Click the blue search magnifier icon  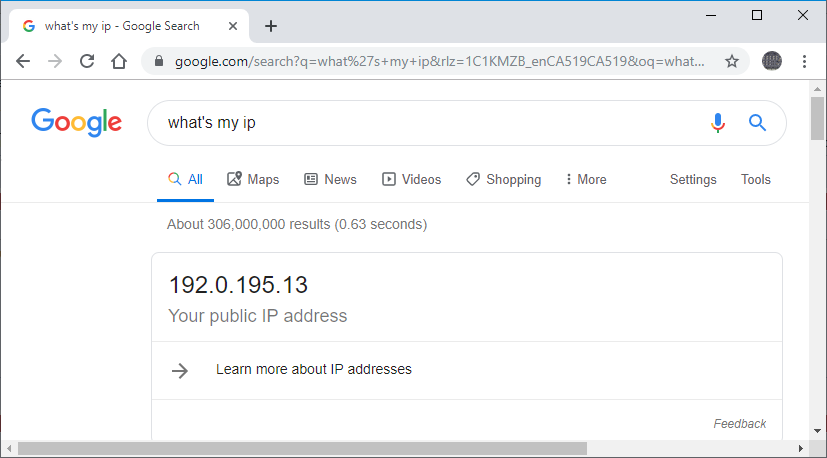tap(757, 123)
